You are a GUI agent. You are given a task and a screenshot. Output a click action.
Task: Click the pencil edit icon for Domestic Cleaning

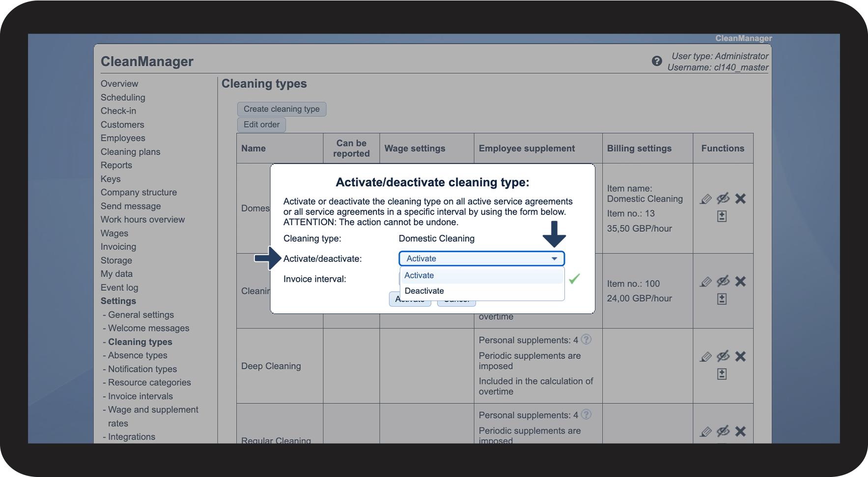tap(706, 199)
